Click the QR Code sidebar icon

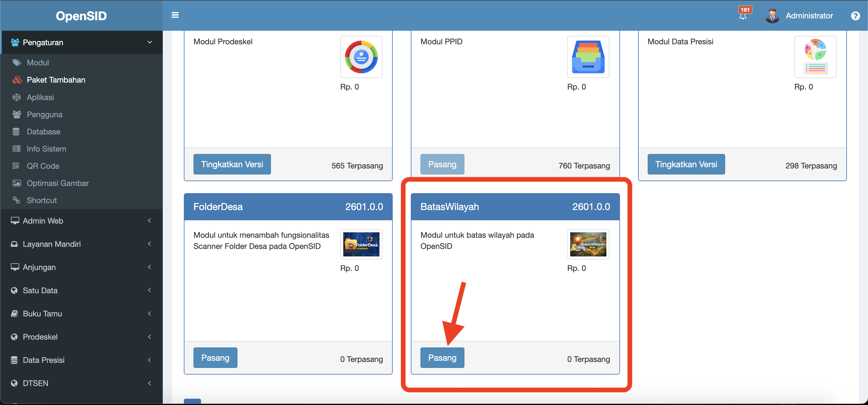[16, 166]
